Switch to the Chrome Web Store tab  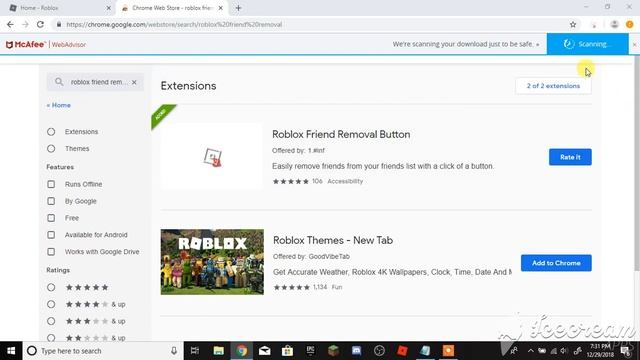click(171, 8)
